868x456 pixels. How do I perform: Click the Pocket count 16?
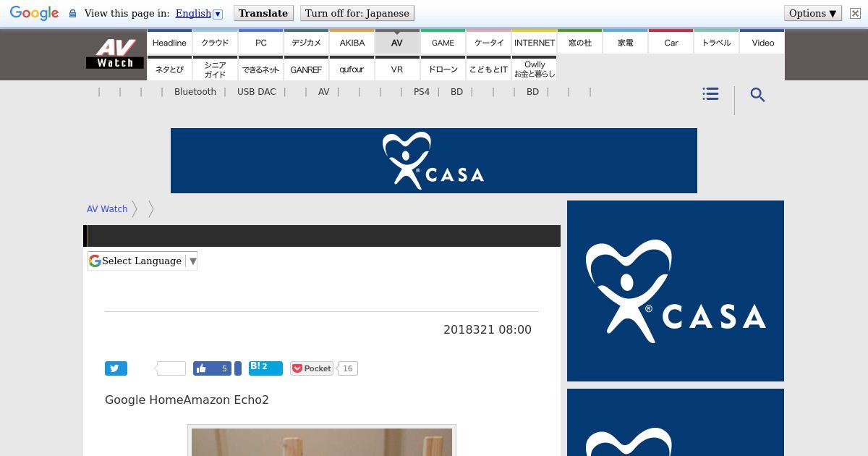coord(347,368)
